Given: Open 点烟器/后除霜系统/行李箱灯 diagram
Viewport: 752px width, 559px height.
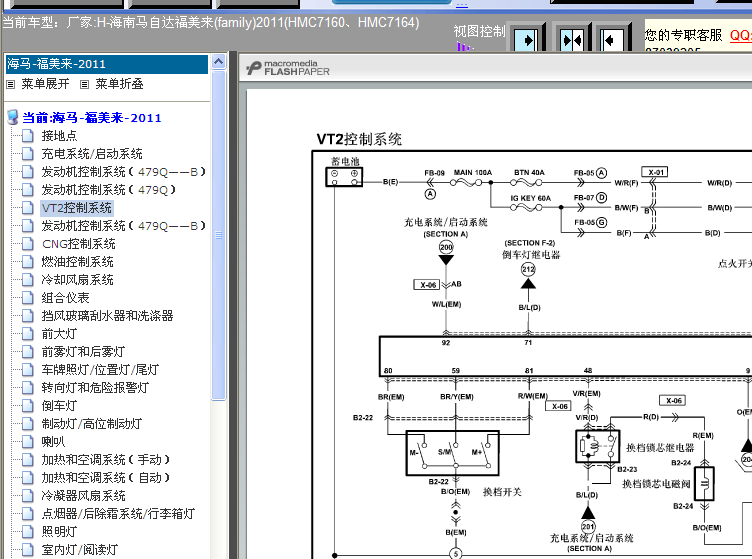Looking at the screenshot, I should [118, 513].
